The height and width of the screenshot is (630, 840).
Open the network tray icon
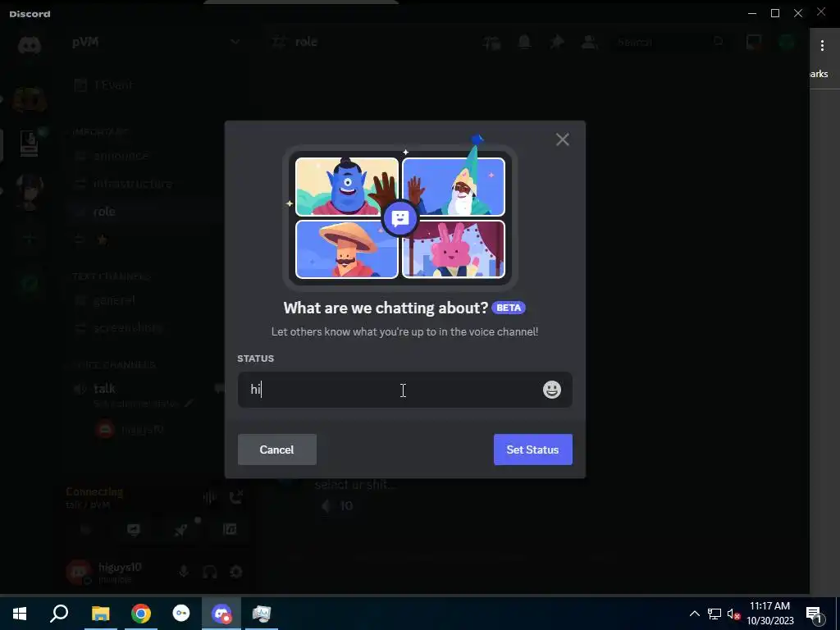714,614
